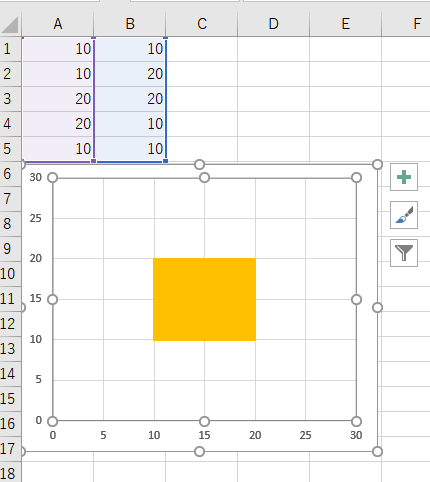Select column B header
The image size is (430, 482).
click(130, 24)
